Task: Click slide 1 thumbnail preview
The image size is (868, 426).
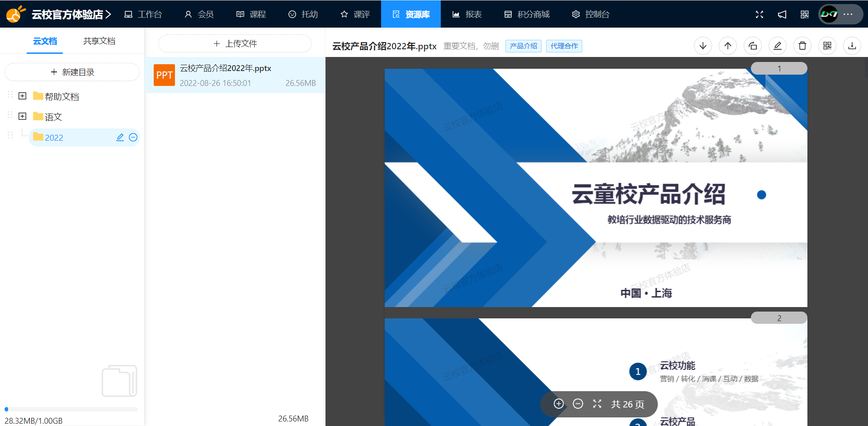Action: point(596,188)
